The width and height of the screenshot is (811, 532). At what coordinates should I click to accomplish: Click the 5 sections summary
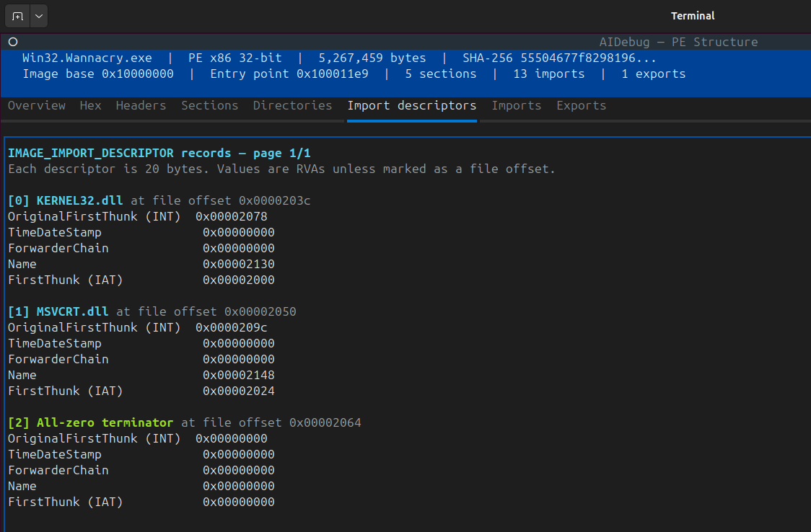point(441,74)
